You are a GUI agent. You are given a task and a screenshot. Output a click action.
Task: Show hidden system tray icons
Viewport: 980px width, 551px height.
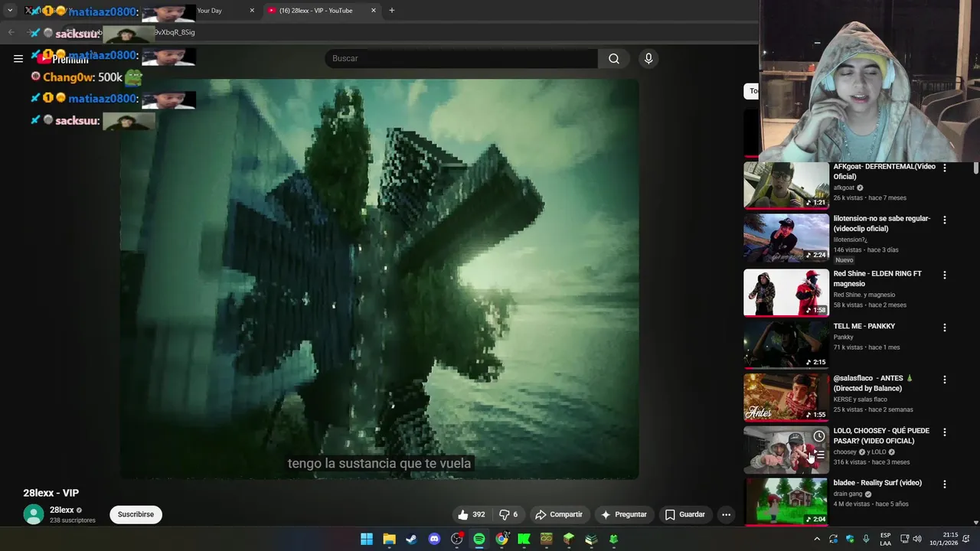pyautogui.click(x=817, y=539)
